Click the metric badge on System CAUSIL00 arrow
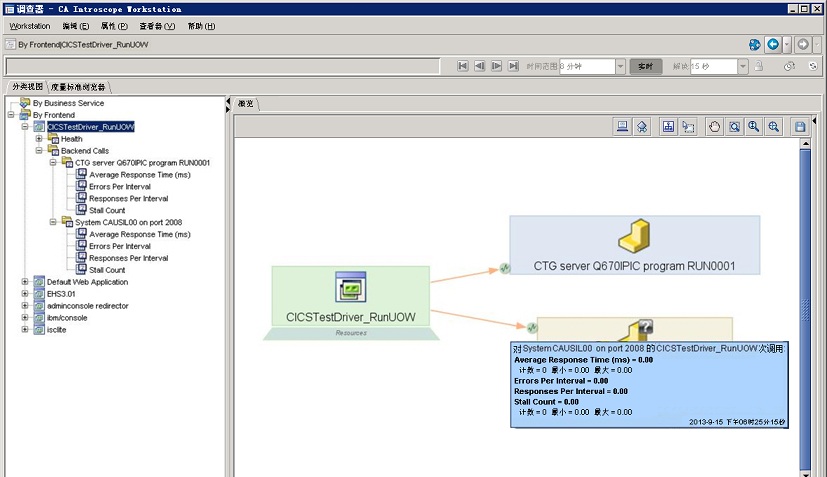This screenshot has width=827, height=477. click(x=532, y=328)
